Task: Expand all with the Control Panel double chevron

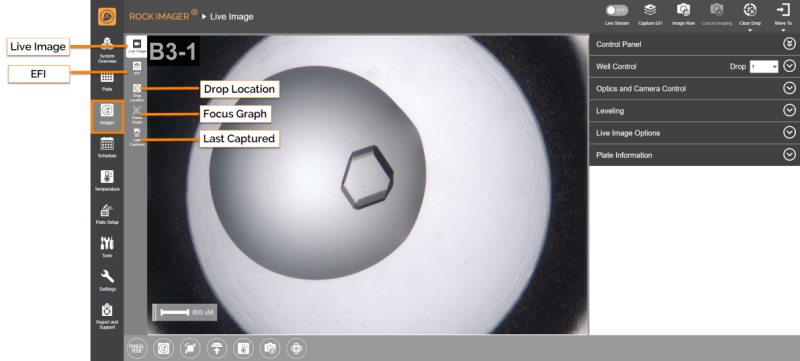Action: click(x=789, y=44)
